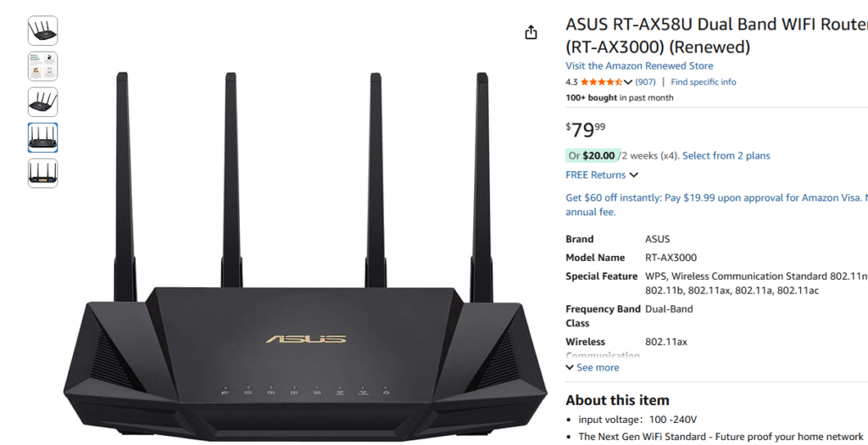Viewport: 868px width, 445px height.
Task: Open the 907 reviews count link
Action: (645, 82)
